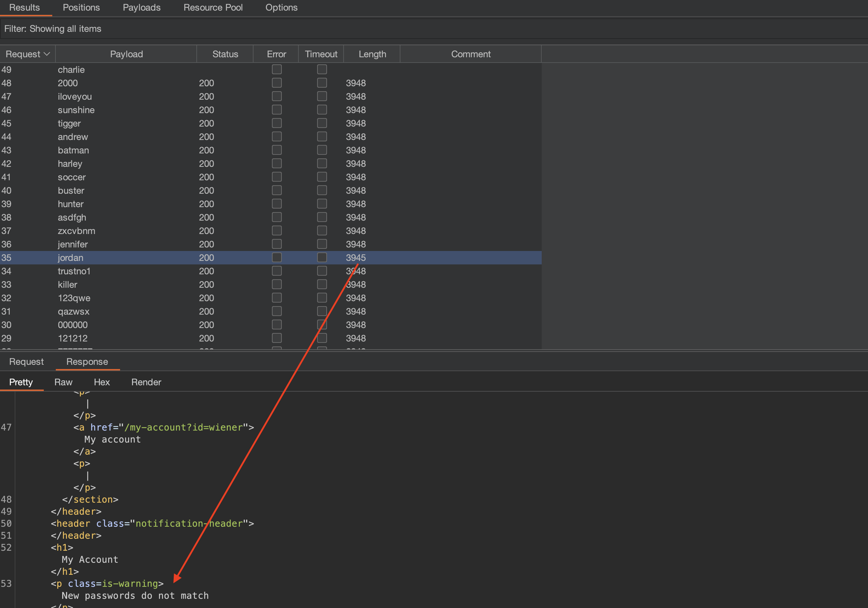
Task: Open the Request message tab
Action: coord(26,362)
